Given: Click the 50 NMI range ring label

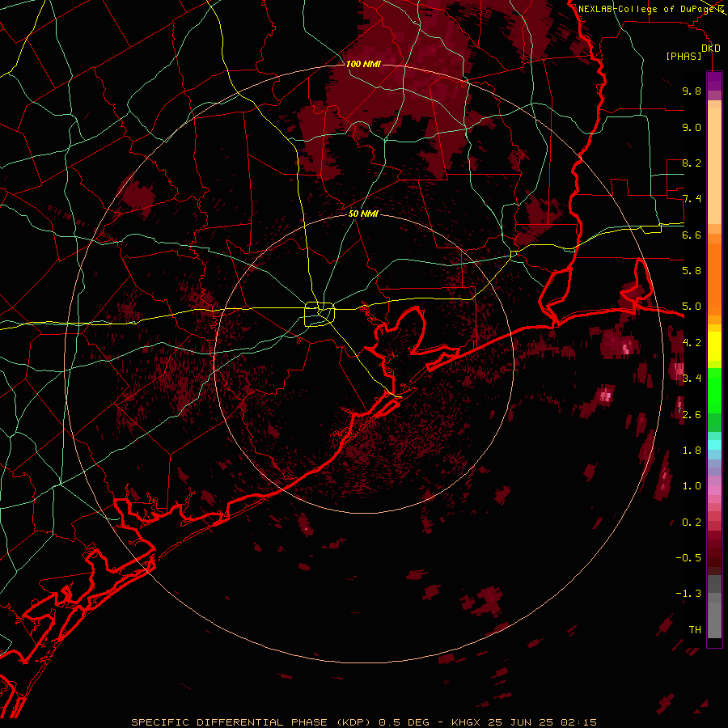Looking at the screenshot, I should pyautogui.click(x=363, y=214).
